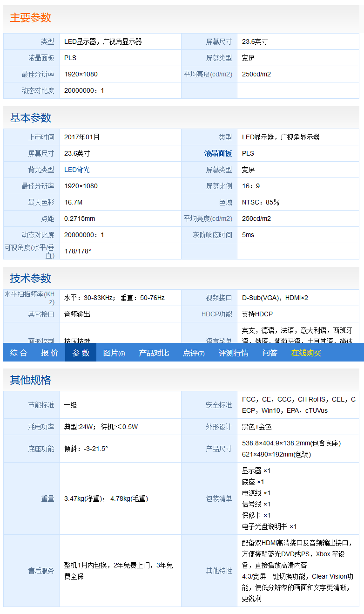The width and height of the screenshot is (364, 614).
Task: Select the 参数 tab
Action: coord(81,353)
